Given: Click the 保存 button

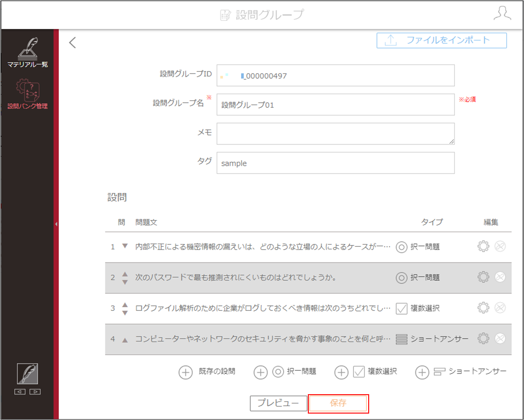Looking at the screenshot, I should click(338, 403).
